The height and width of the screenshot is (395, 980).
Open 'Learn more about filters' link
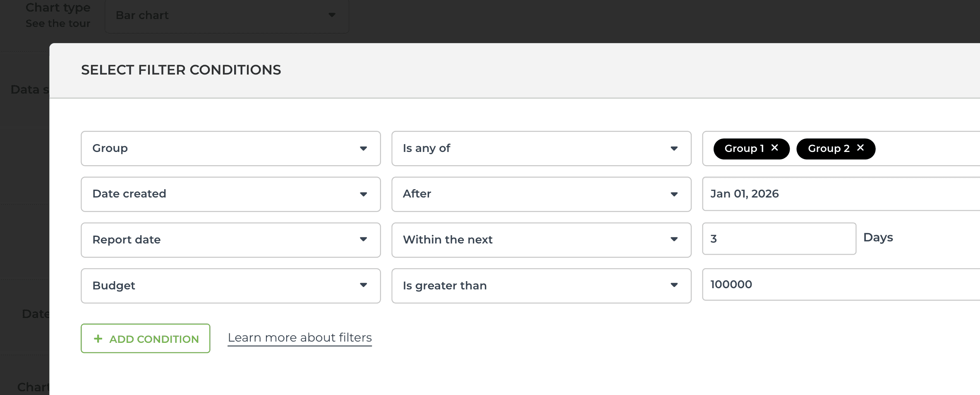[300, 338]
